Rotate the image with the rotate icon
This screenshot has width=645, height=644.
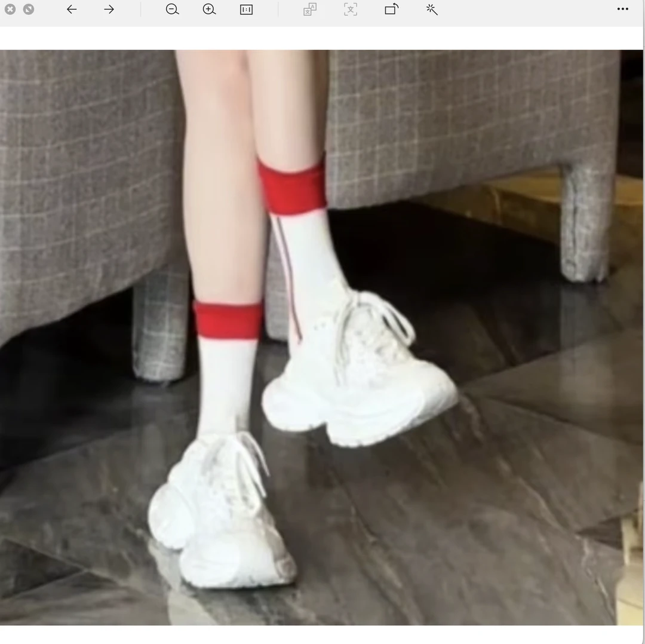391,10
